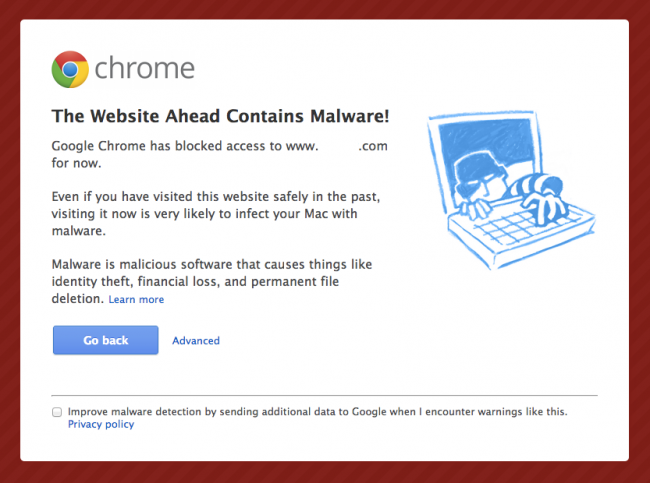This screenshot has height=483, width=650.
Task: Click the Website Ahead Contains Malware heading
Action: point(221,116)
